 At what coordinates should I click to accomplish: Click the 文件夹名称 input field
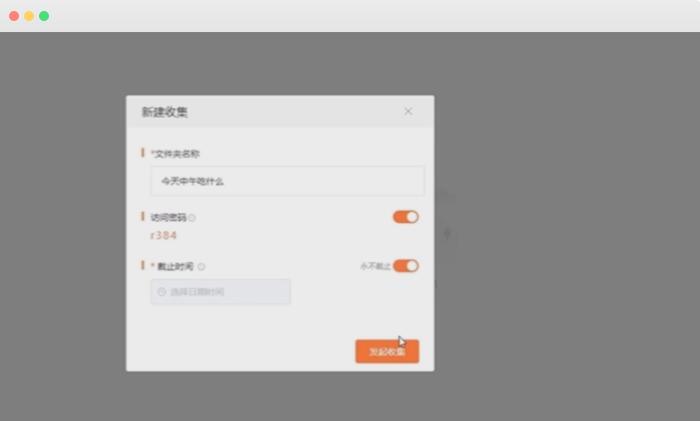click(x=286, y=181)
